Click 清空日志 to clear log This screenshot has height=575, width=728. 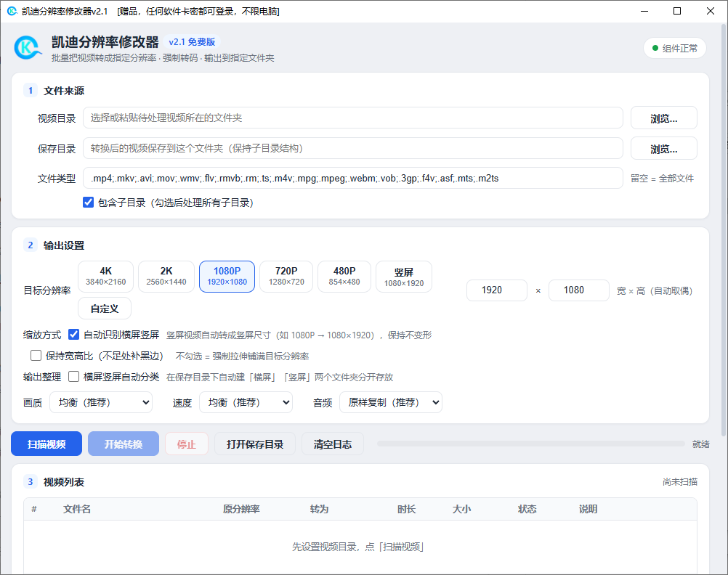click(x=333, y=444)
